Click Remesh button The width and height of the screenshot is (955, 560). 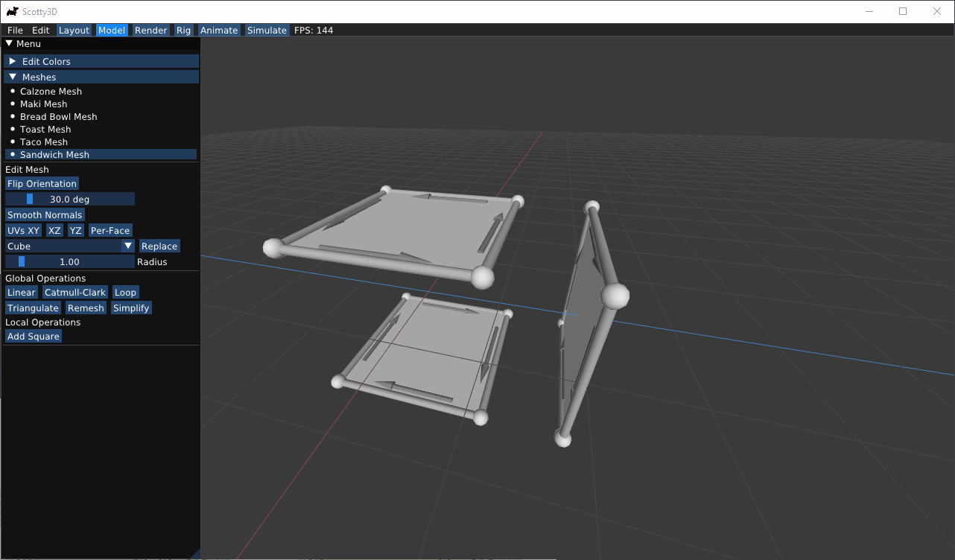pos(86,308)
